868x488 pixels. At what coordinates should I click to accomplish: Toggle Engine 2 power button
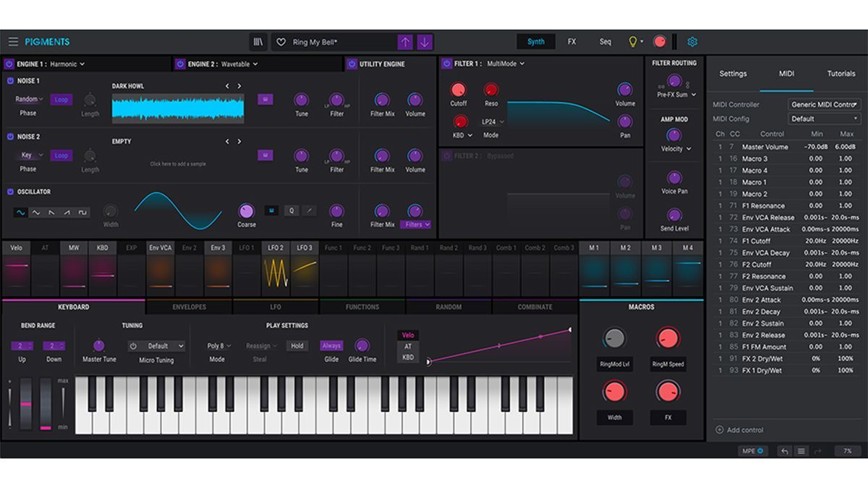tap(180, 64)
